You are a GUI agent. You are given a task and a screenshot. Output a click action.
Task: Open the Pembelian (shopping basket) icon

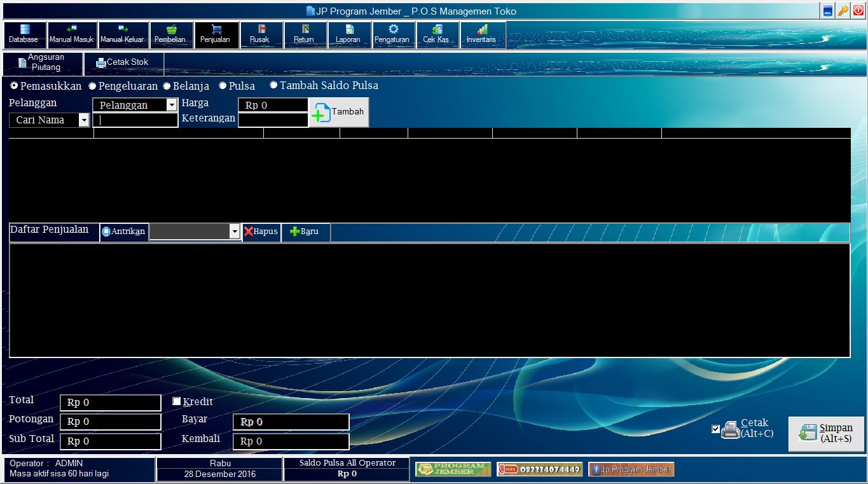click(170, 34)
